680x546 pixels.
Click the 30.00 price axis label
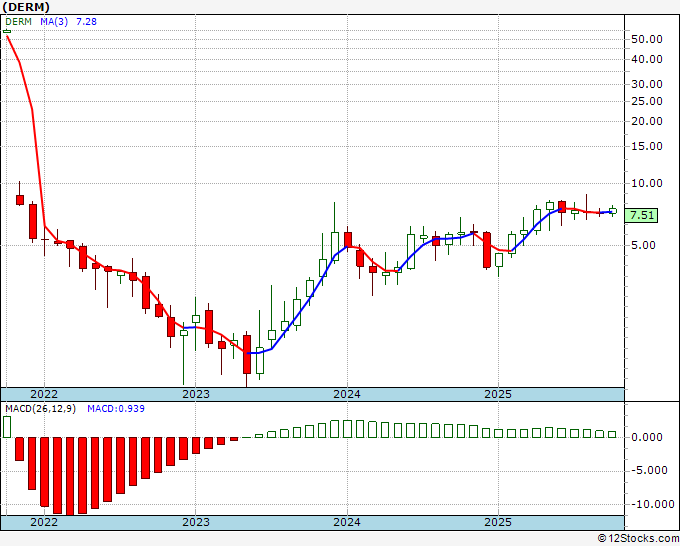coord(647,84)
